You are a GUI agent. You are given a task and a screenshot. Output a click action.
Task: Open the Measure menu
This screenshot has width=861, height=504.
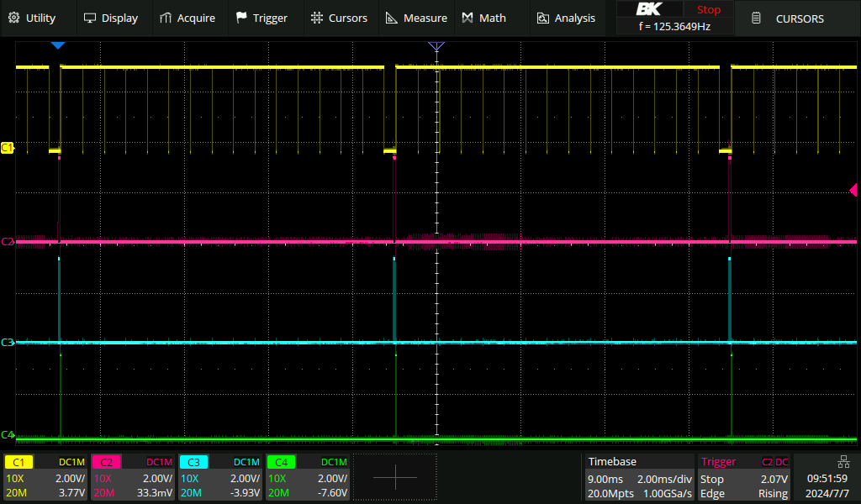[x=416, y=18]
